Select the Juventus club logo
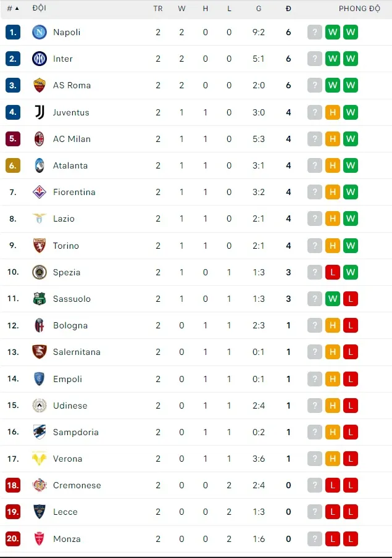This screenshot has width=392, height=558. click(x=39, y=112)
